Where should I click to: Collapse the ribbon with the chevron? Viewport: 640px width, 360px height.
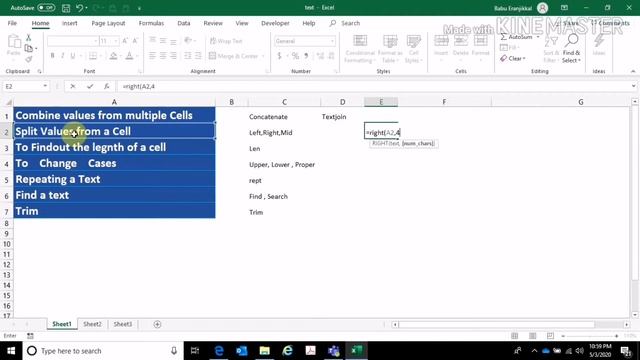633,71
